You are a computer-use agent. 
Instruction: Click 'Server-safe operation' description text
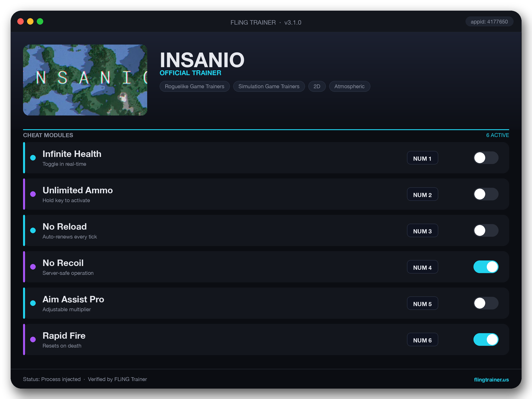click(68, 273)
